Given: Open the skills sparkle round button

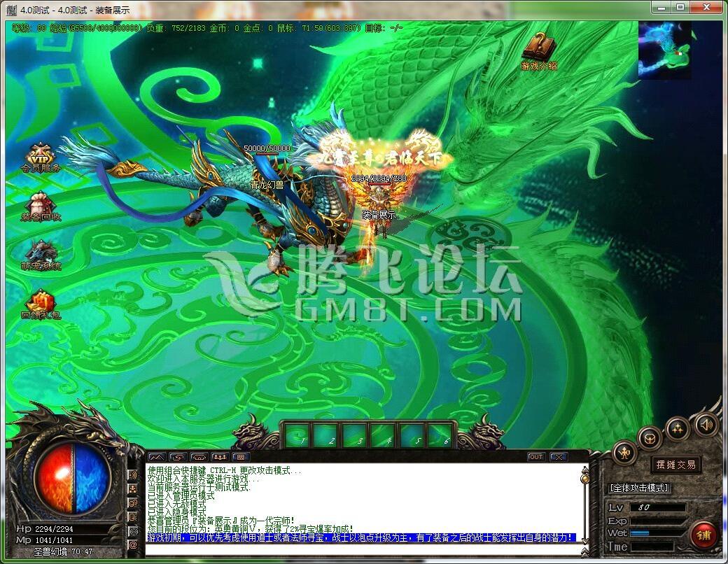Looking at the screenshot, I should click(x=677, y=428).
